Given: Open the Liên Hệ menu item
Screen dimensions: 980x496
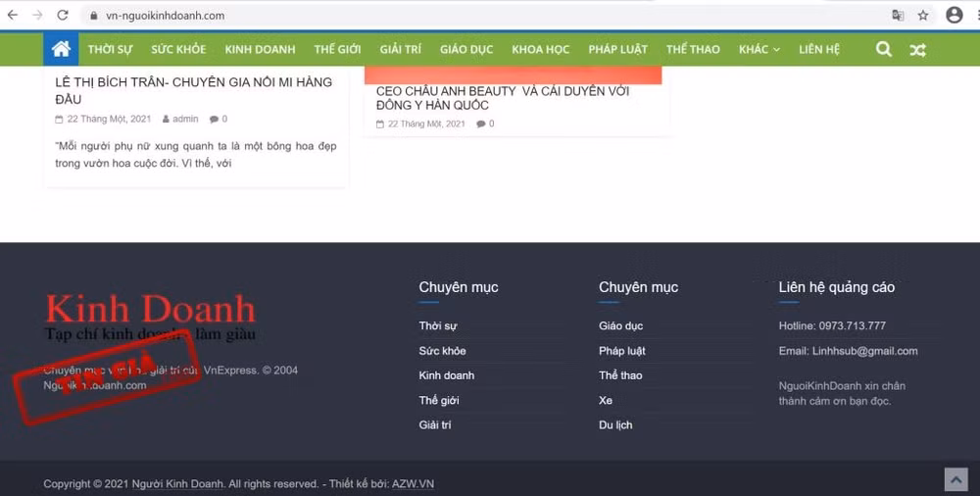Looking at the screenshot, I should tap(819, 49).
